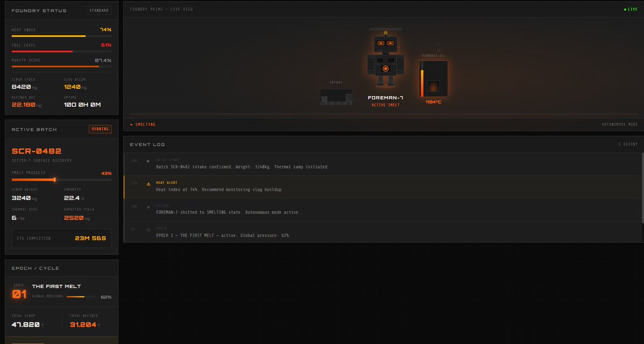Select the Batch SCR-0482 intake confirmed log entry

[x=382, y=164]
